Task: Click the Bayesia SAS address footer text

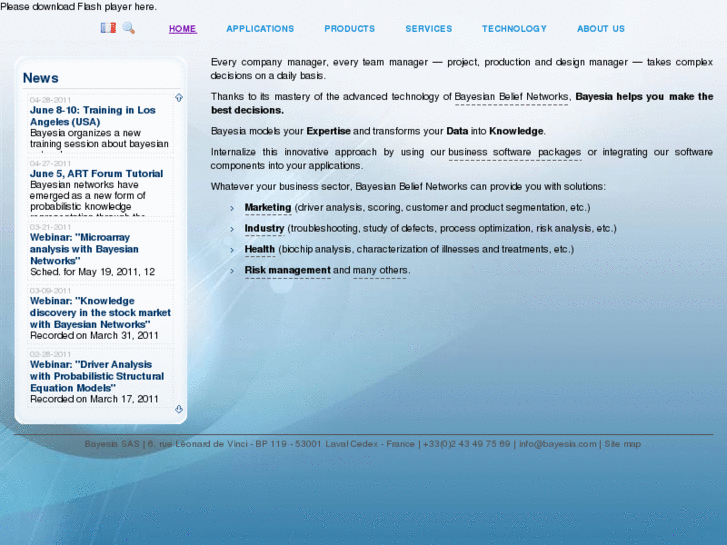Action: click(249, 444)
